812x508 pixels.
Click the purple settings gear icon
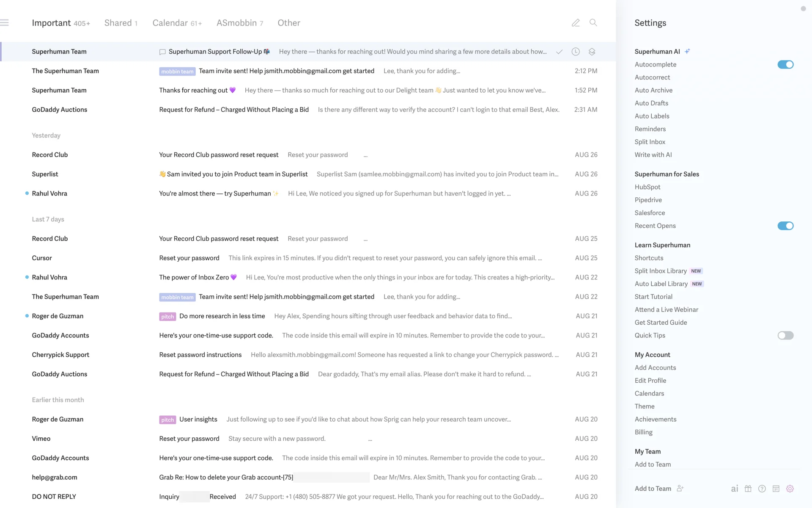click(790, 489)
